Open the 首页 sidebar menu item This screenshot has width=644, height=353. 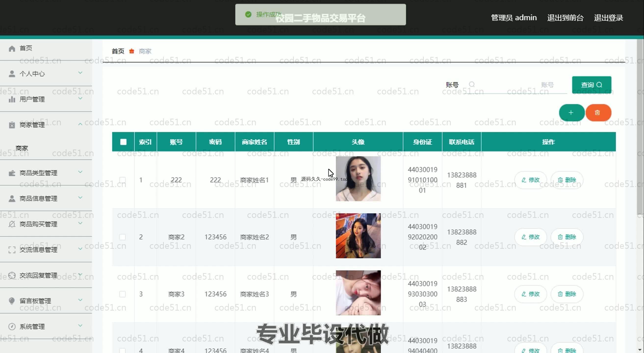click(x=46, y=49)
